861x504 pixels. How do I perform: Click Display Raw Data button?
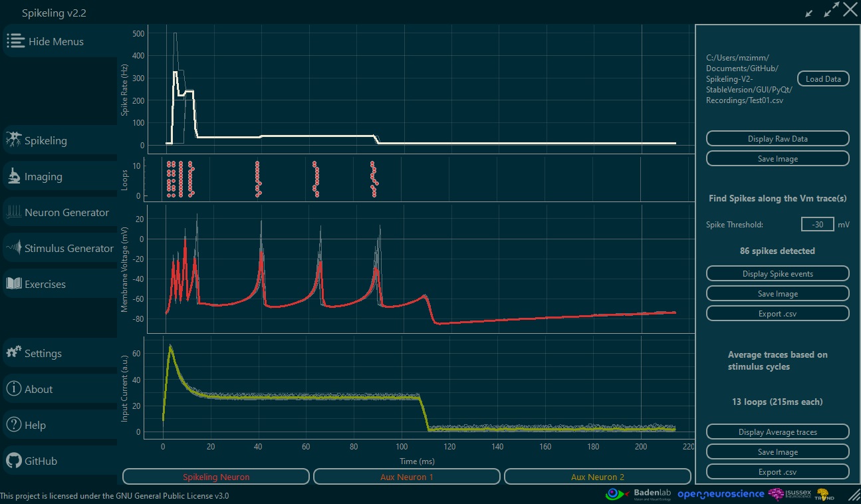(777, 139)
